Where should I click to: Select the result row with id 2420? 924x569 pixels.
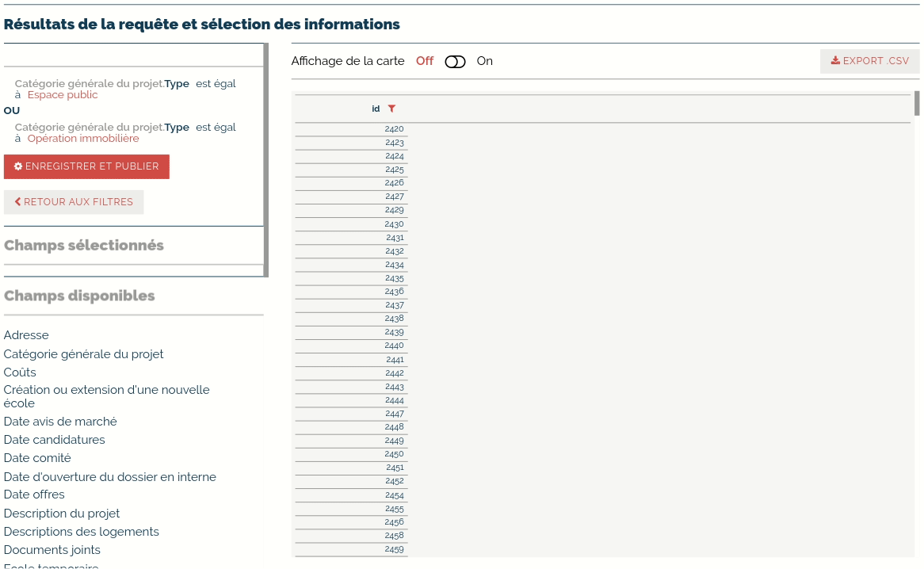pyautogui.click(x=394, y=129)
